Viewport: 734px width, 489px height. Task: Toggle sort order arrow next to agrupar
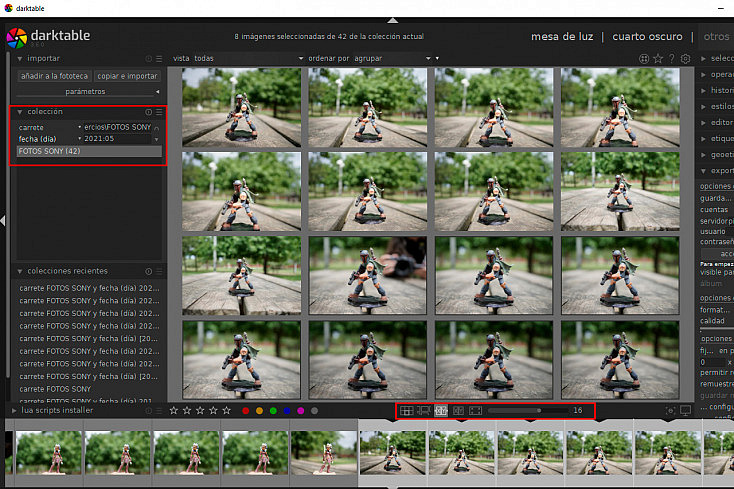(x=437, y=58)
